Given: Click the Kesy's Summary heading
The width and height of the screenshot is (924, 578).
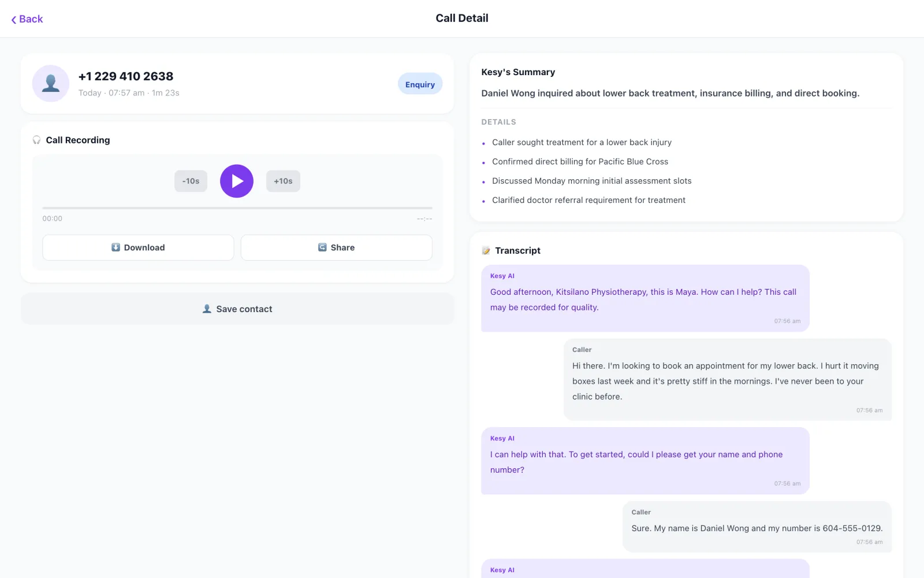Looking at the screenshot, I should 518,72.
